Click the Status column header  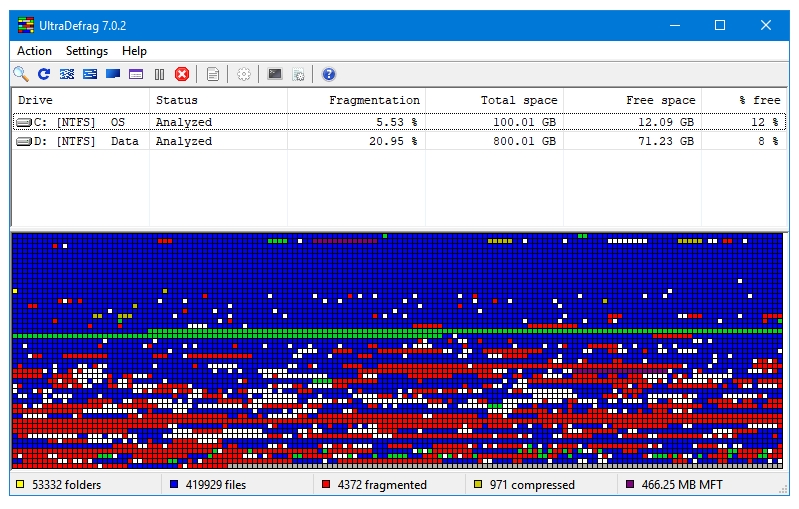pyautogui.click(x=219, y=100)
